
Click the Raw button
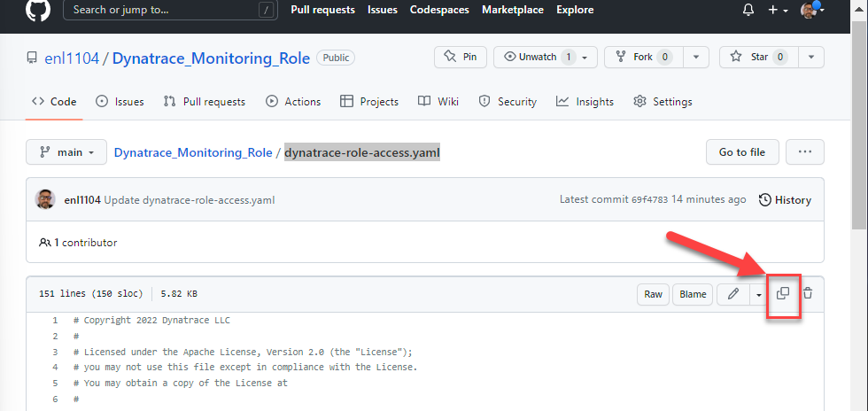(x=653, y=294)
